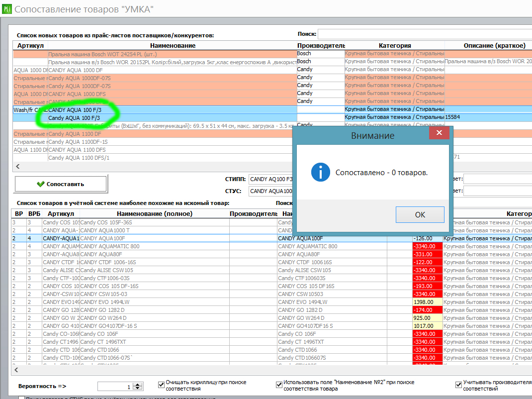Click the value cell -126.00 in selected row
Screen dimensions: 532x399
(428, 238)
